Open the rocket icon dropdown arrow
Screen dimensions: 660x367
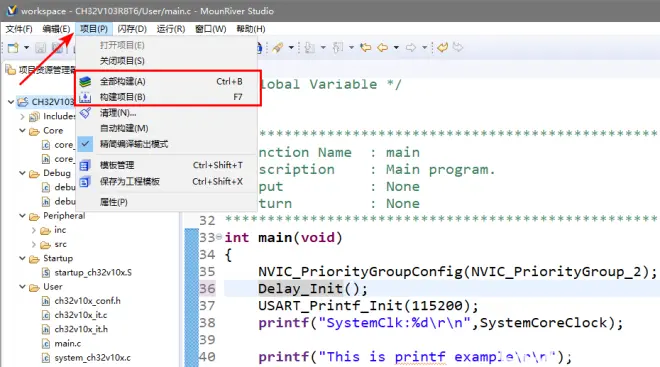click(291, 48)
